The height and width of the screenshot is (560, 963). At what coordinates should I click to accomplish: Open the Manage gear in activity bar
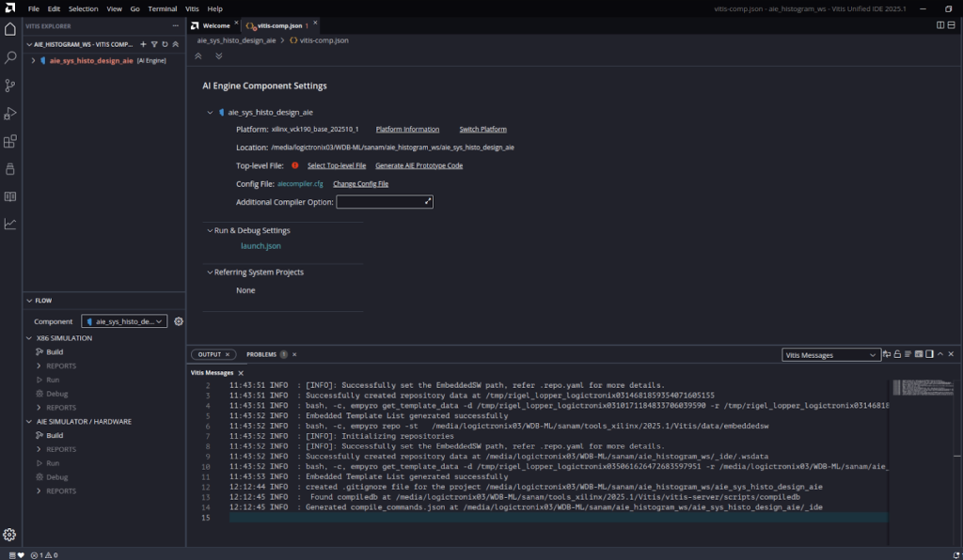point(9,535)
